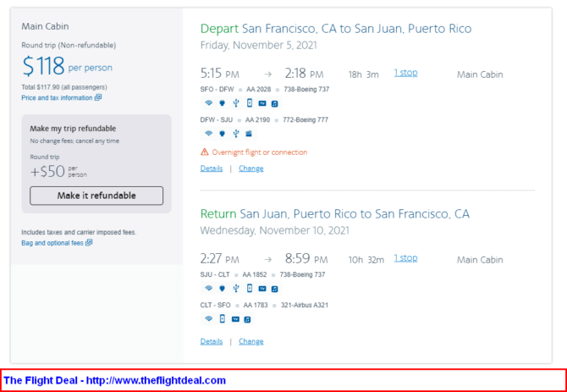Click The Flight Deal website URL text
Viewport: 567px width, 392px height.
(x=156, y=380)
